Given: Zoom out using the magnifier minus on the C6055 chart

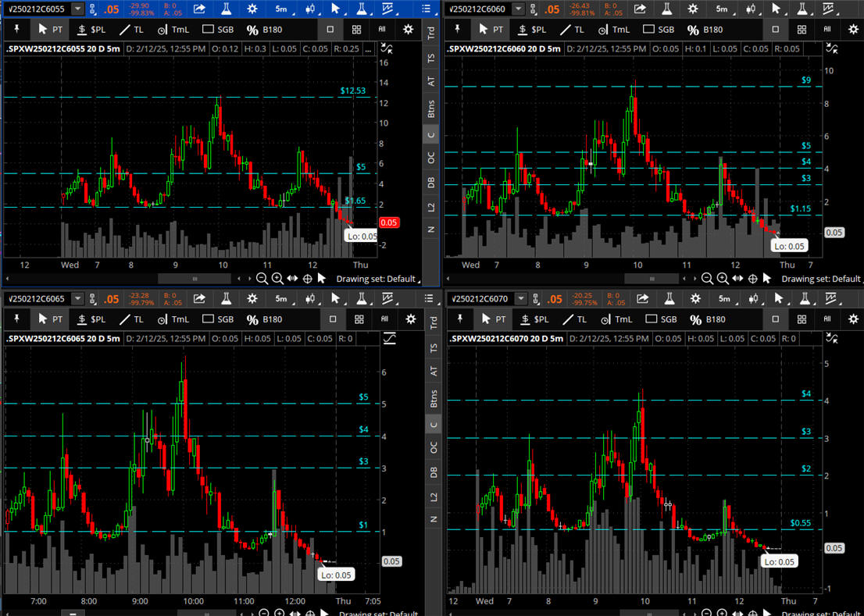Looking at the screenshot, I should click(262, 279).
